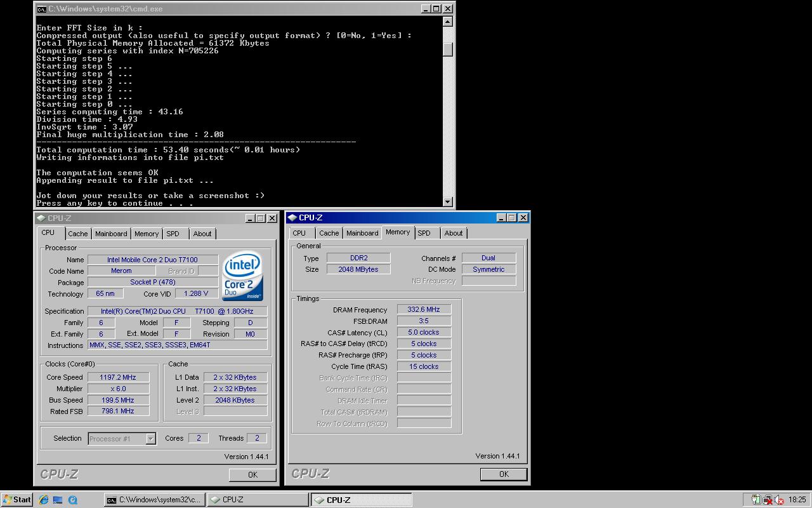Open the Cache tab in left CPU-Z window
This screenshot has width=812, height=508.
78,234
